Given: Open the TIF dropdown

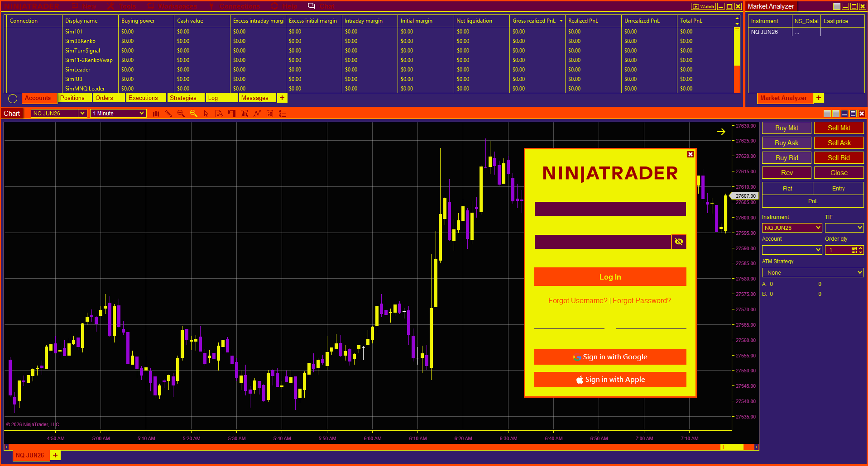Looking at the screenshot, I should pyautogui.click(x=844, y=228).
